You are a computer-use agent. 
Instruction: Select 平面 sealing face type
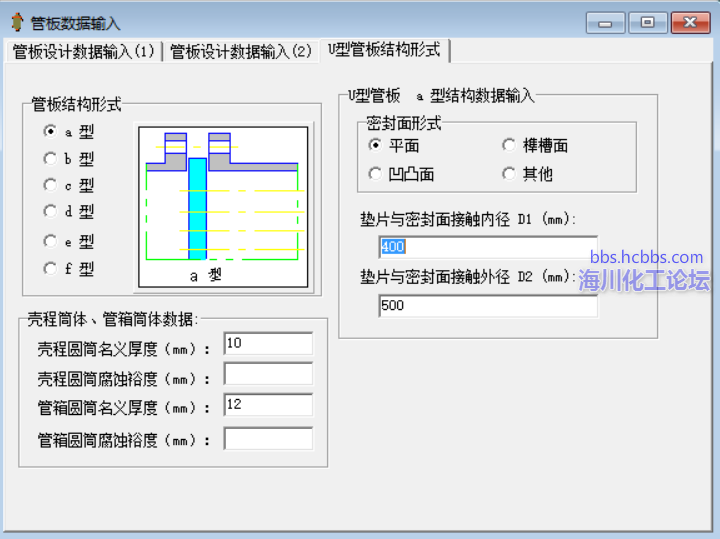tap(394, 146)
